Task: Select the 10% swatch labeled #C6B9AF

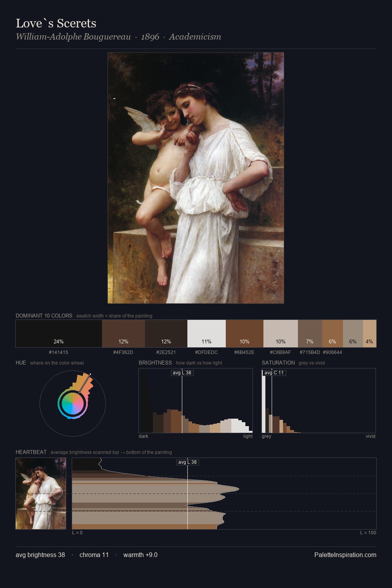Action: pos(281,334)
